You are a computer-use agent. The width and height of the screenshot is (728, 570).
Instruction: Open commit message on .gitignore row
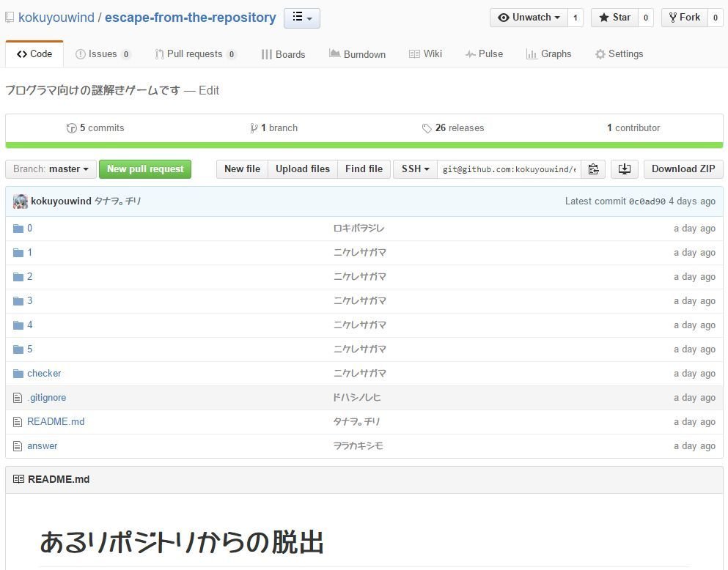click(357, 398)
